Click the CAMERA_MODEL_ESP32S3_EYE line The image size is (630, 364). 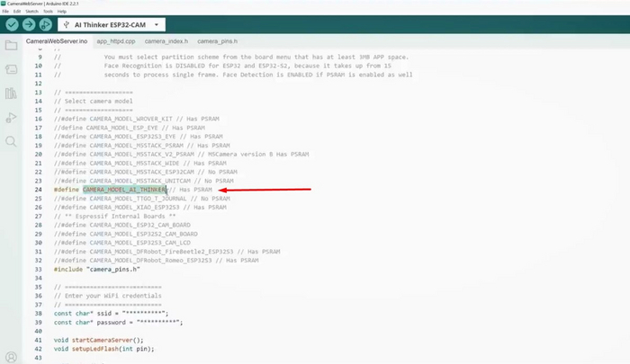coord(139,137)
